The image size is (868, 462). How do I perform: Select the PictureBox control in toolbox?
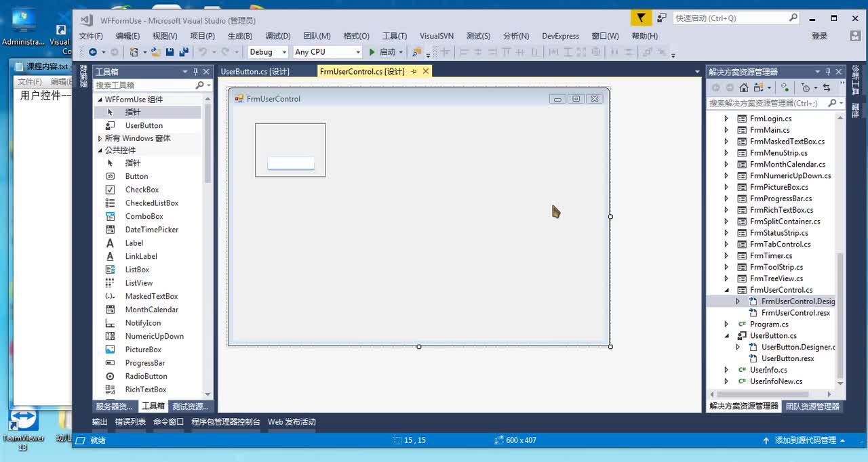pos(143,350)
